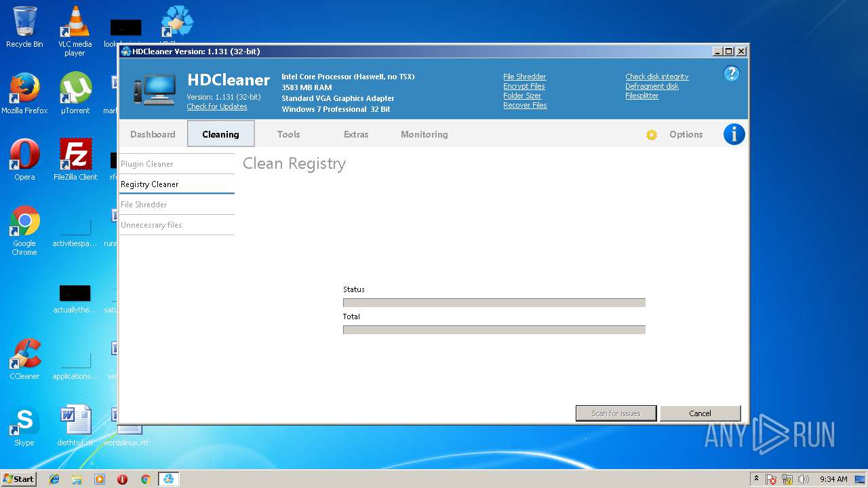Launch Mozilla Firefox desktop shortcut
The image size is (868, 488).
[x=24, y=94]
